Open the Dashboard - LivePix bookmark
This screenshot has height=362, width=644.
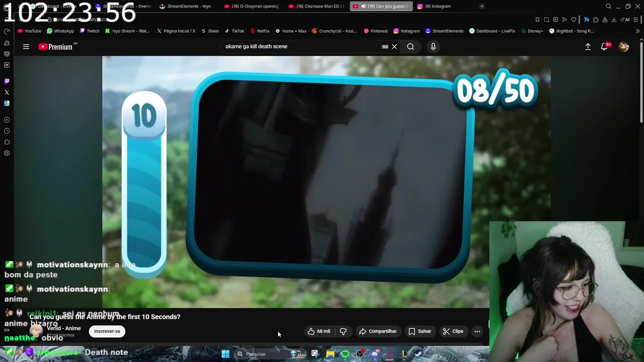[x=492, y=31]
